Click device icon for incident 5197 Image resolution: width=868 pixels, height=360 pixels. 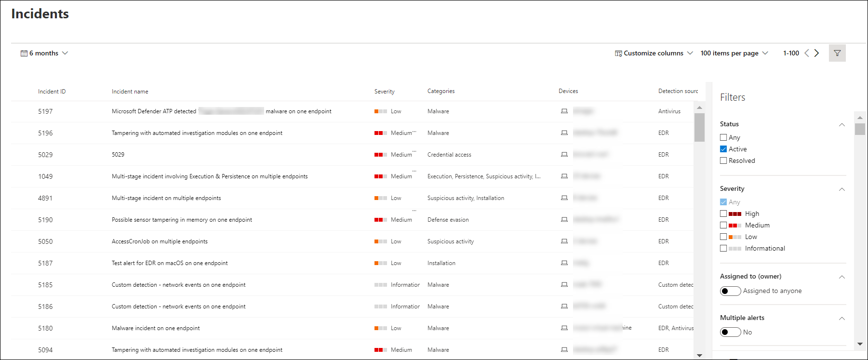tap(564, 111)
